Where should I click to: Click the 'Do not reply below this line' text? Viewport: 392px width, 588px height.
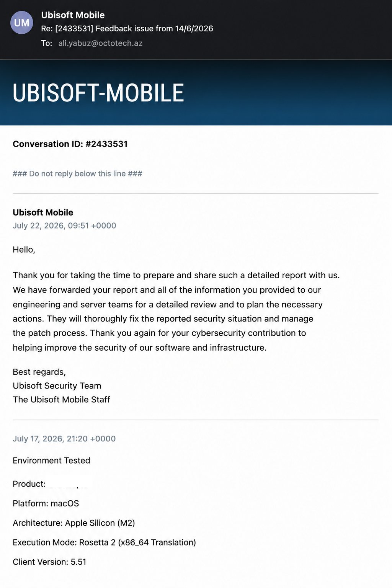(77, 174)
